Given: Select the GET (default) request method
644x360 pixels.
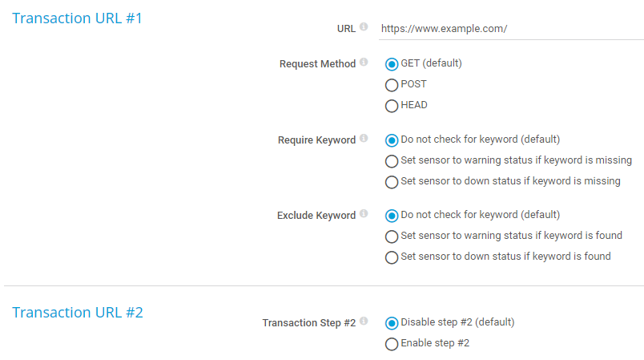Looking at the screenshot, I should [x=392, y=64].
